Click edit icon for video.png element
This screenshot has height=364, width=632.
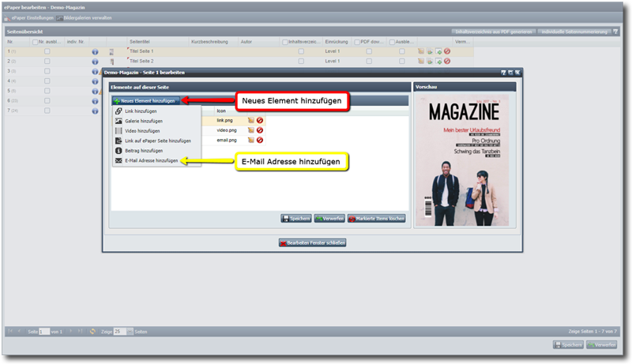(251, 130)
